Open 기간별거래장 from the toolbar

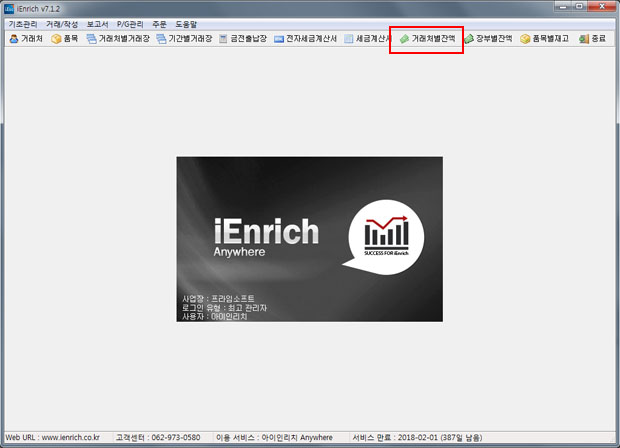pyautogui.click(x=189, y=39)
